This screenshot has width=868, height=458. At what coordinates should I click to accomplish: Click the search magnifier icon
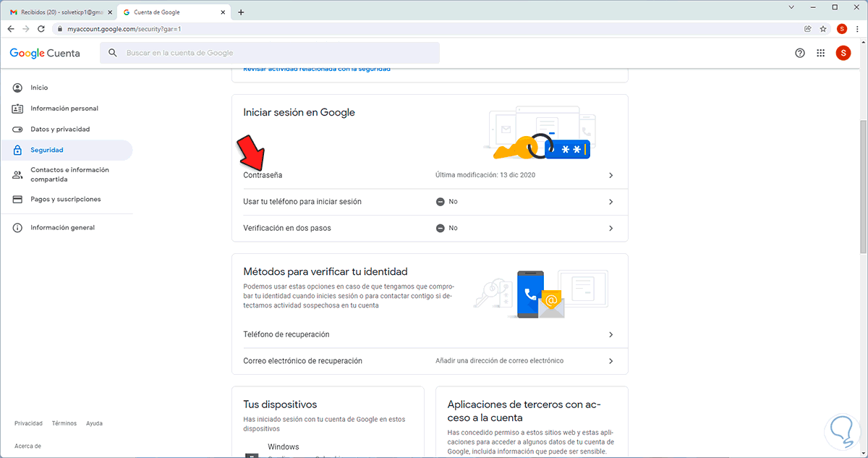tap(113, 53)
